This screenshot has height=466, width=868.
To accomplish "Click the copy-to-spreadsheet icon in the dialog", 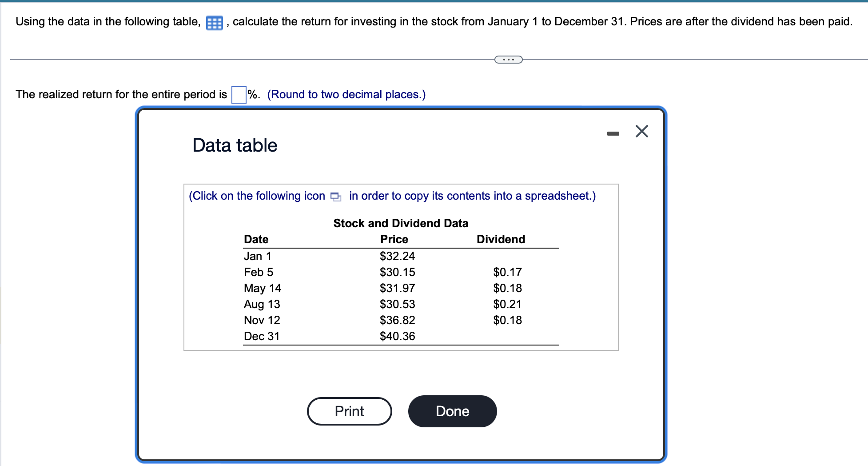I will click(335, 196).
